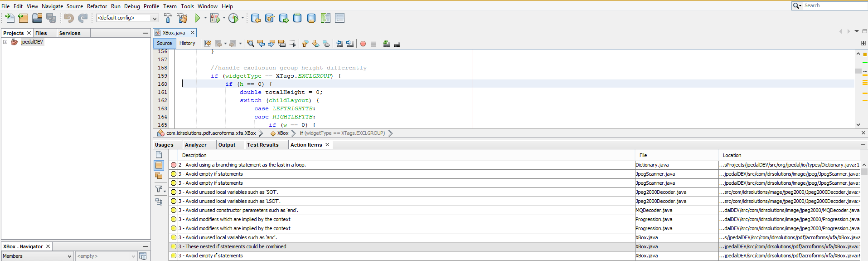Open the Refactor menu

pyautogui.click(x=97, y=6)
